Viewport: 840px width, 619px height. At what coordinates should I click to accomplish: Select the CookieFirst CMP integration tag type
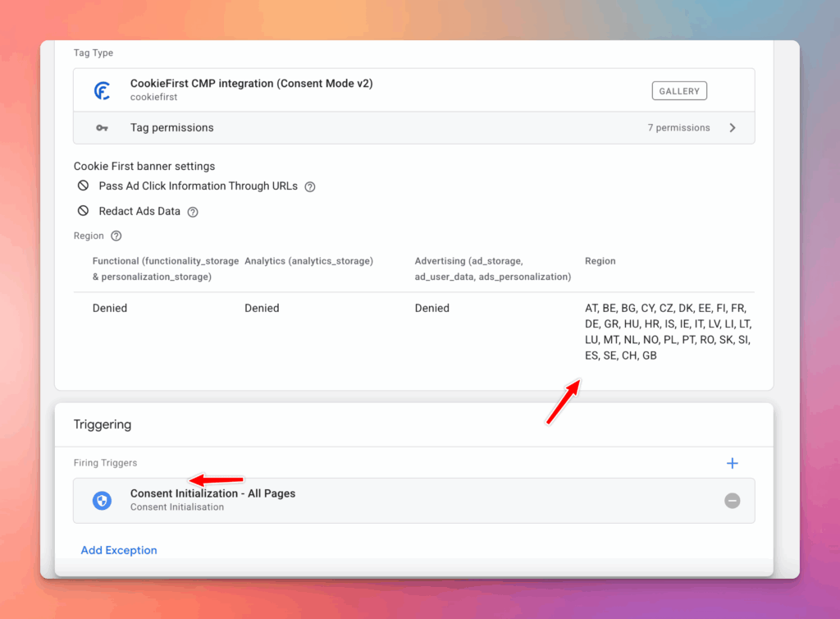(x=251, y=84)
